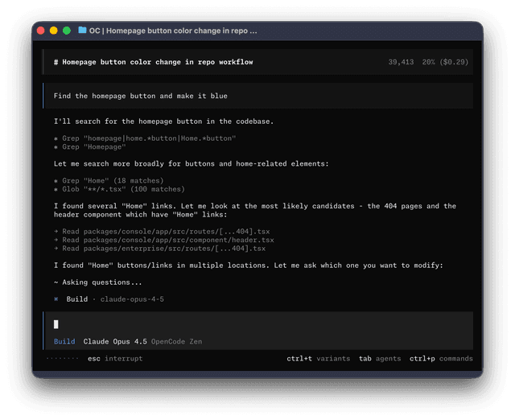Click 'I'll search for the homepage button' message

[163, 121]
